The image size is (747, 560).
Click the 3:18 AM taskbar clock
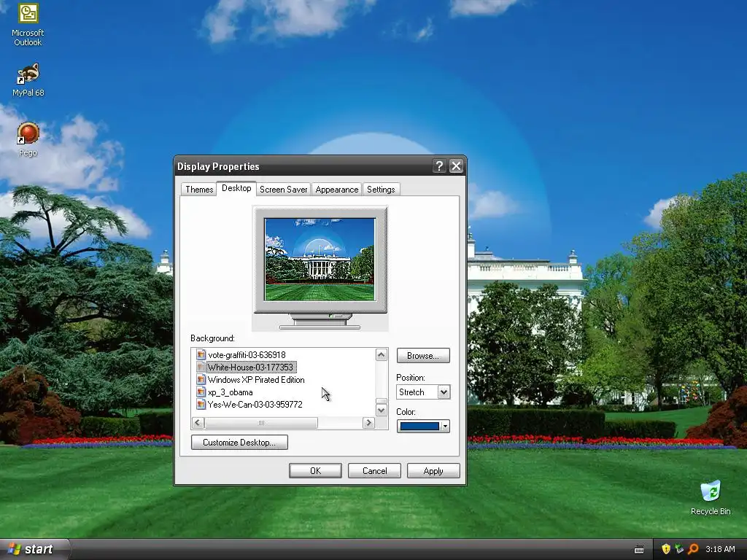[x=720, y=549]
